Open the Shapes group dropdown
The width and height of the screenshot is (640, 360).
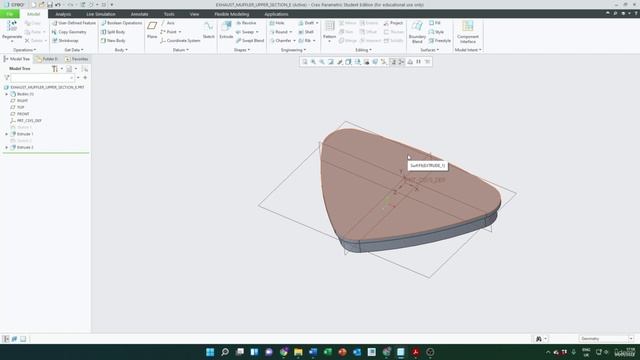click(x=242, y=50)
